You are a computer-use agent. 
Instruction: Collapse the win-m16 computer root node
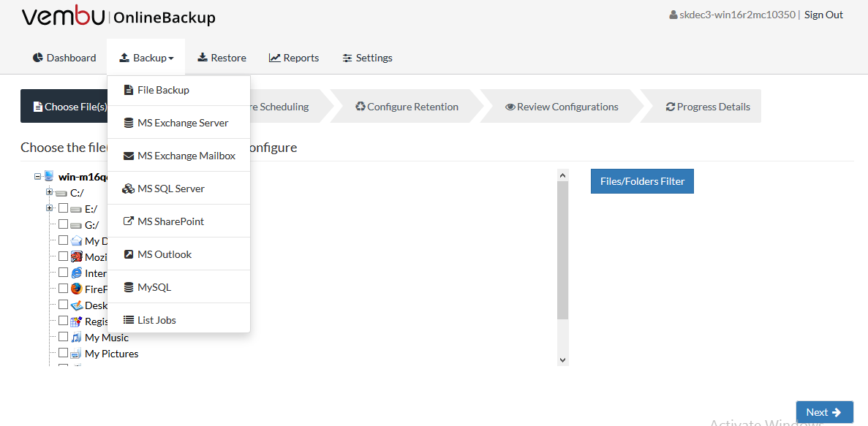pos(37,177)
